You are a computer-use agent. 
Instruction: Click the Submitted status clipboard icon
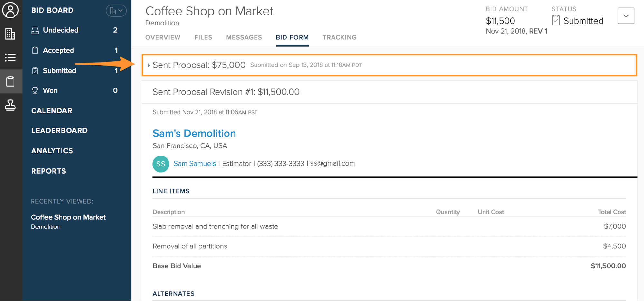point(555,20)
